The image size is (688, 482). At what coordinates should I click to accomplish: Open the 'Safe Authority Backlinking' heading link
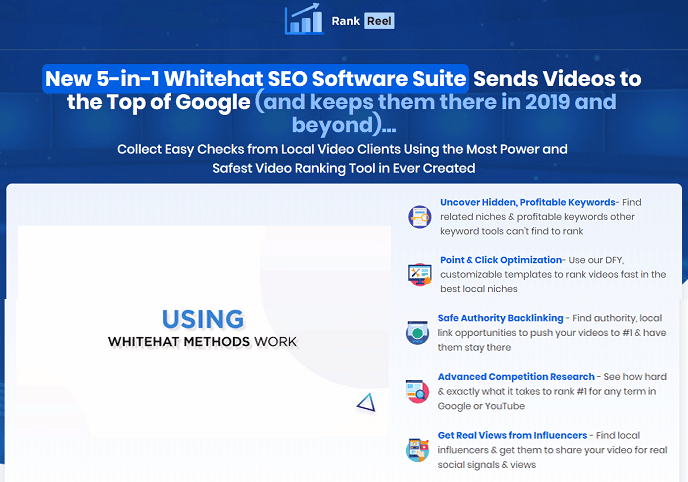click(501, 319)
